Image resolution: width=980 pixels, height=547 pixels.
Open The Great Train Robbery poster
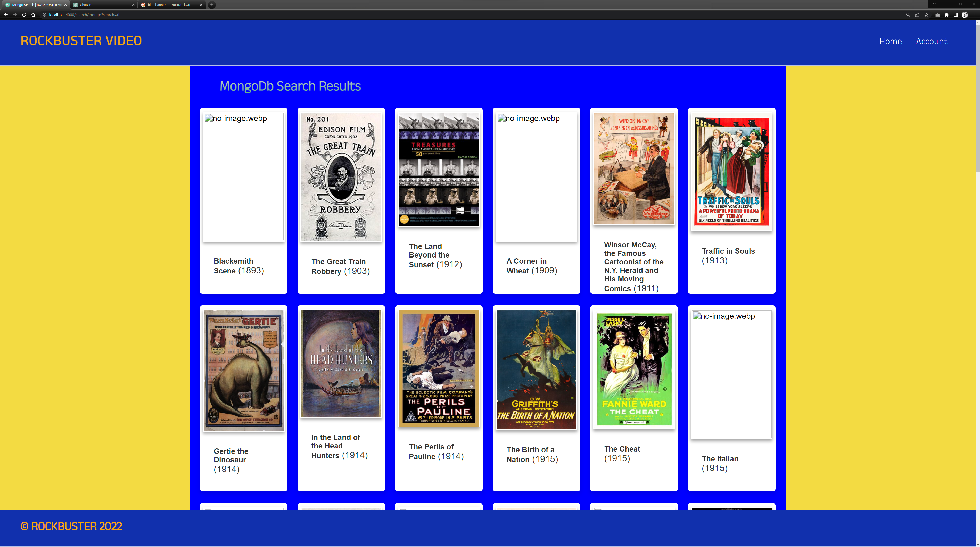tap(341, 177)
